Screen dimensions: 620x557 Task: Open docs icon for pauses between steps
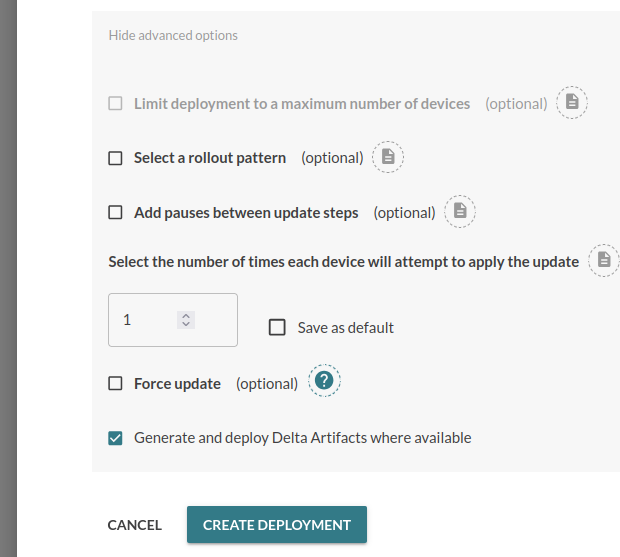(x=460, y=211)
